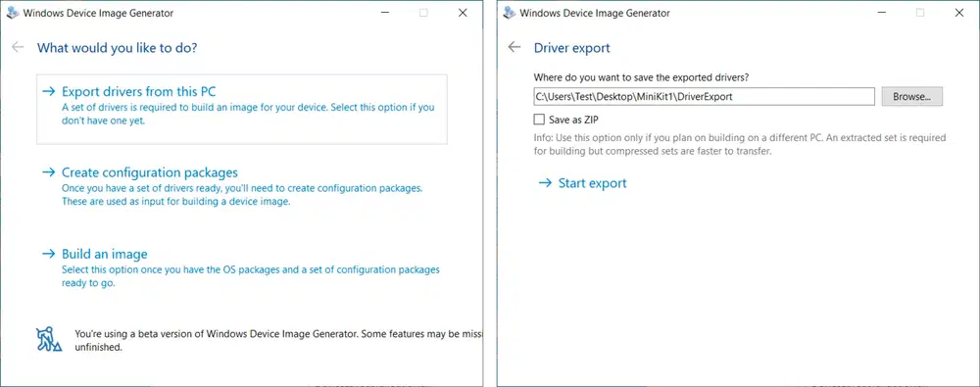The image size is (980, 387).
Task: Click the Browse... button
Action: tap(911, 97)
